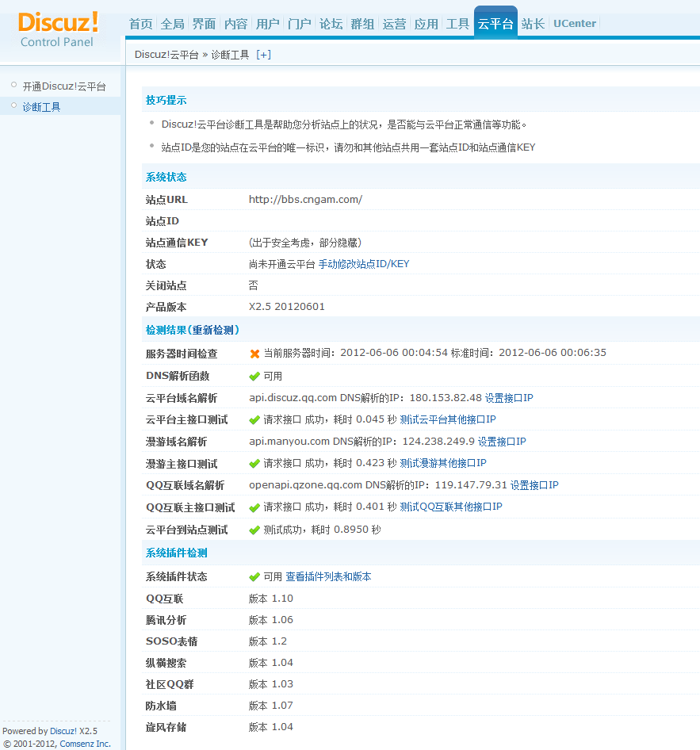The image size is (700, 750).
Task: Click the 腾讯分析 plugin row label
Action: pyautogui.click(x=166, y=621)
